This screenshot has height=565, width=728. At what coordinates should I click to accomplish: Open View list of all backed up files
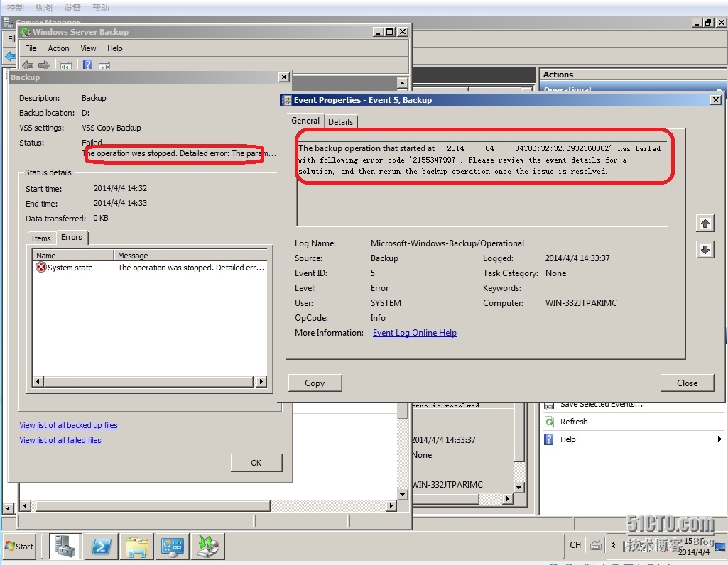pos(69,425)
